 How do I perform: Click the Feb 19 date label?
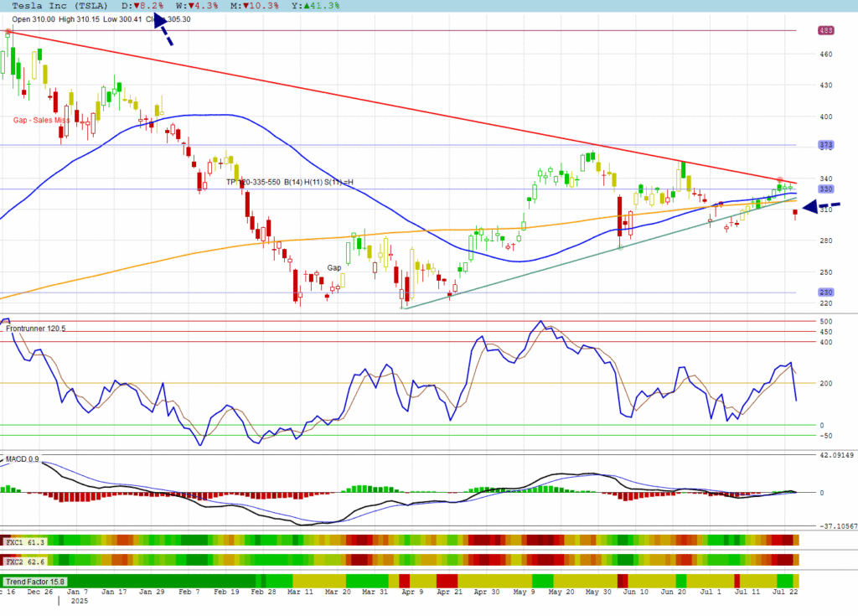pyautogui.click(x=226, y=592)
